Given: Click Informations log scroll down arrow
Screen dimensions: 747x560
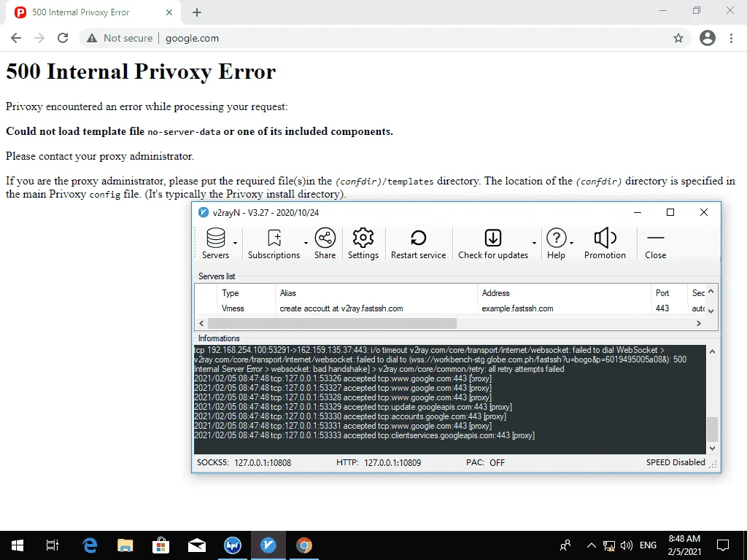Looking at the screenshot, I should [712, 448].
